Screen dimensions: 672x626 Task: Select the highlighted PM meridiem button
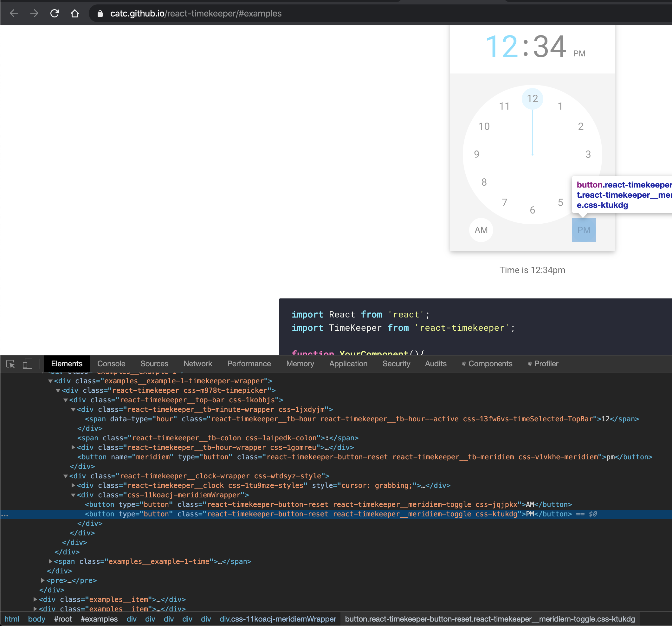tap(584, 230)
